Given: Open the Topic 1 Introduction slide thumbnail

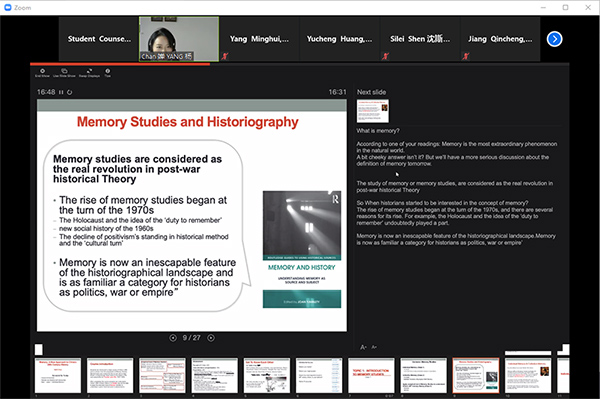Looking at the screenshot, I should (x=371, y=375).
